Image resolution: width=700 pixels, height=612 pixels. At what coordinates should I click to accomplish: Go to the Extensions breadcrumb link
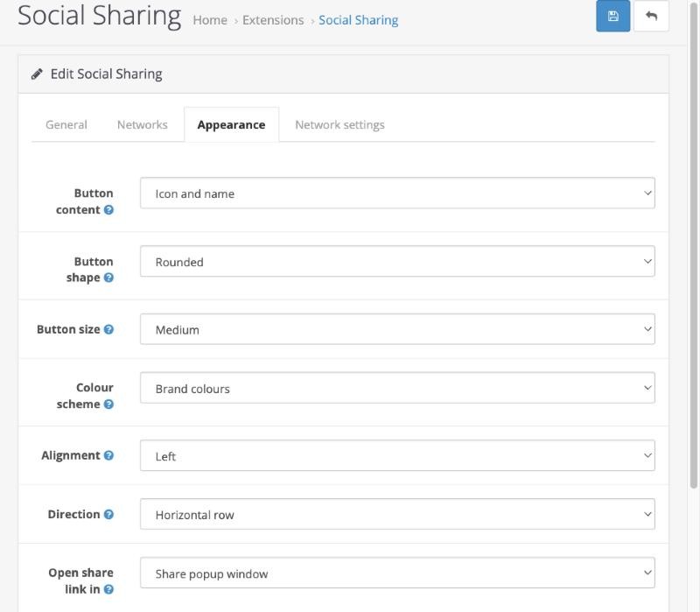[273, 20]
